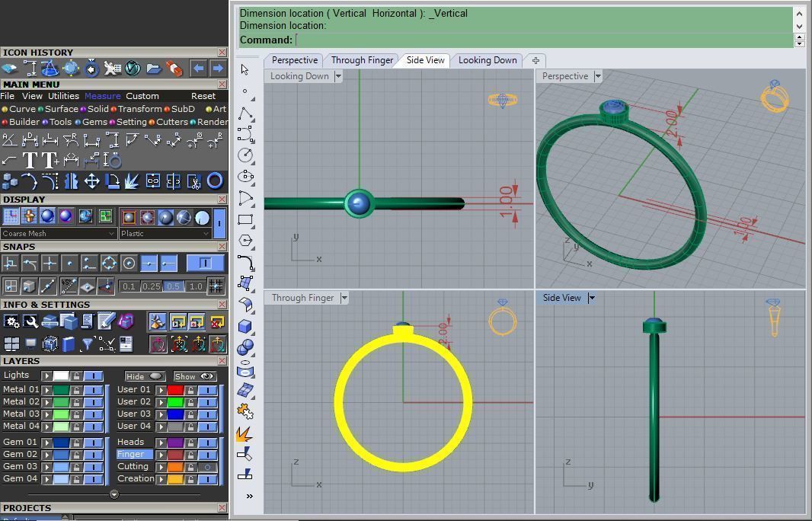Set snap spacing to 1.0
This screenshot has height=521, width=812.
(196, 286)
